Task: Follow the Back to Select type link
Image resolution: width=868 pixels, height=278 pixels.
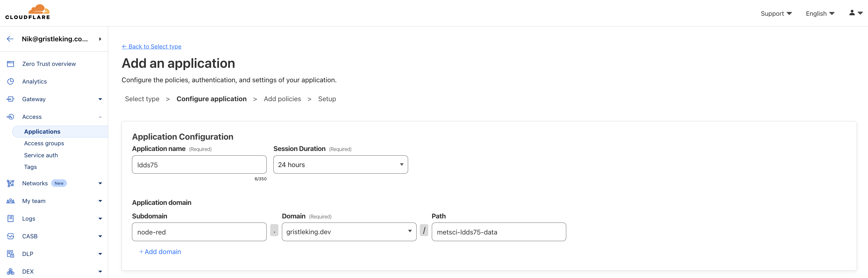Action: (151, 46)
